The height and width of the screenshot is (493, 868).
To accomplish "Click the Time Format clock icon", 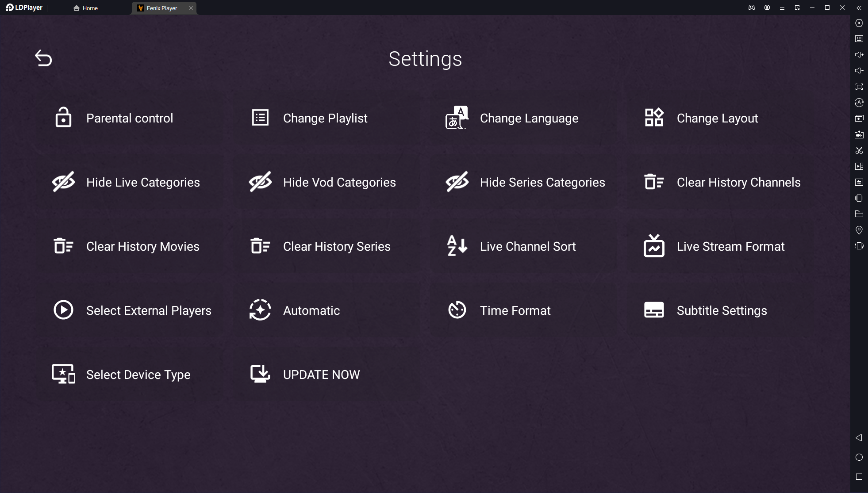I will pos(457,310).
